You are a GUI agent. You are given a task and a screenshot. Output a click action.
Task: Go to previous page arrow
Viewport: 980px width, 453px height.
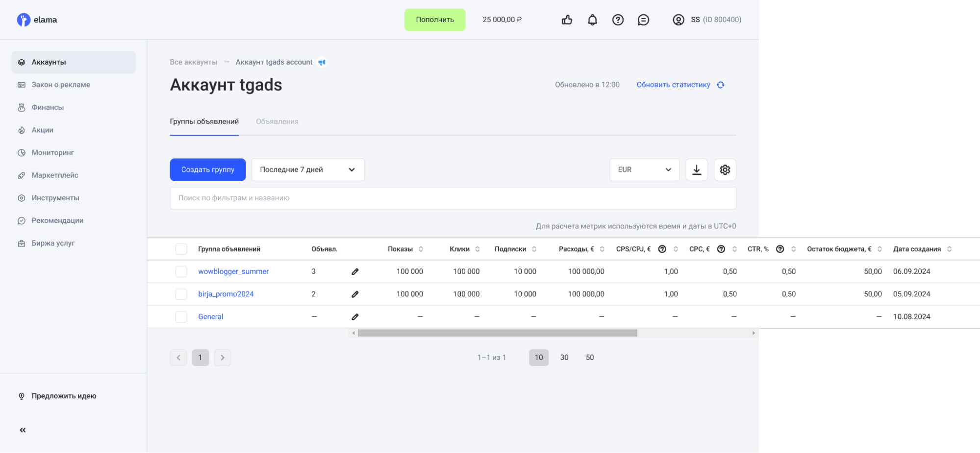pyautogui.click(x=178, y=358)
